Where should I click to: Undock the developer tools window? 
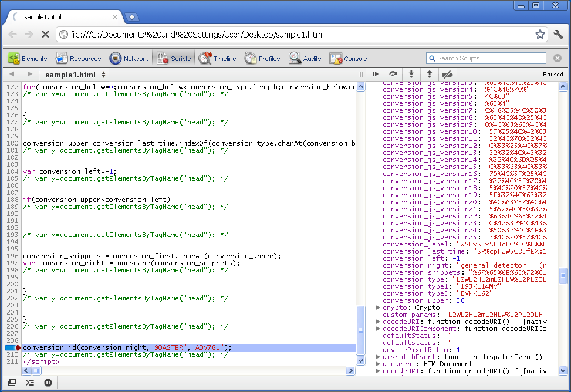pos(12,383)
